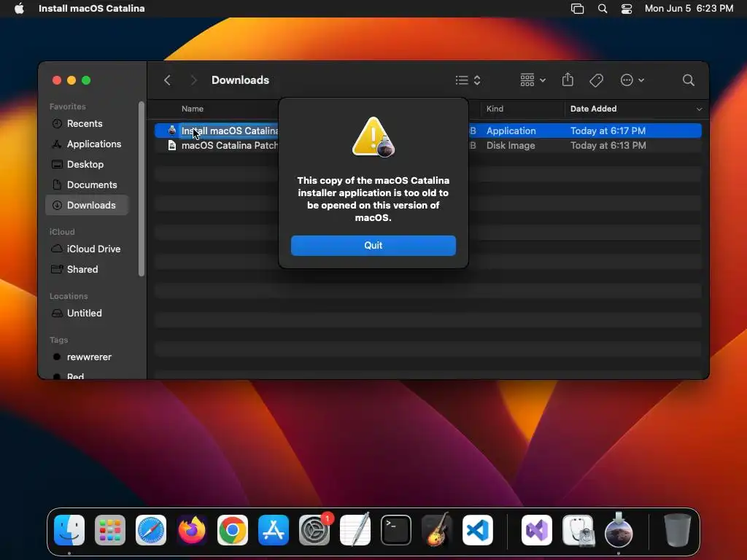Click the Stage Manager icon in the menu bar
Image resolution: width=747 pixels, height=560 pixels.
[x=578, y=8]
